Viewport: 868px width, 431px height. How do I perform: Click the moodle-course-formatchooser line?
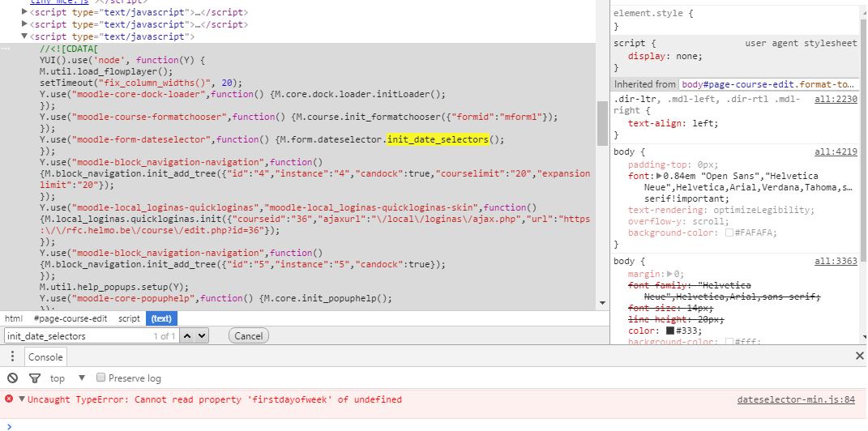pos(298,117)
